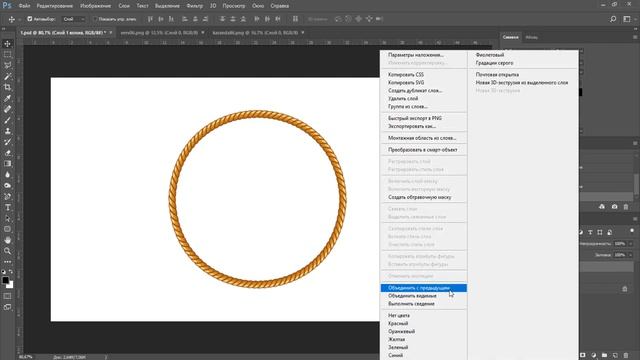Screen dimensions: 640x360
Task: Open the fill 100% dropdown arrow
Action: (631, 255)
